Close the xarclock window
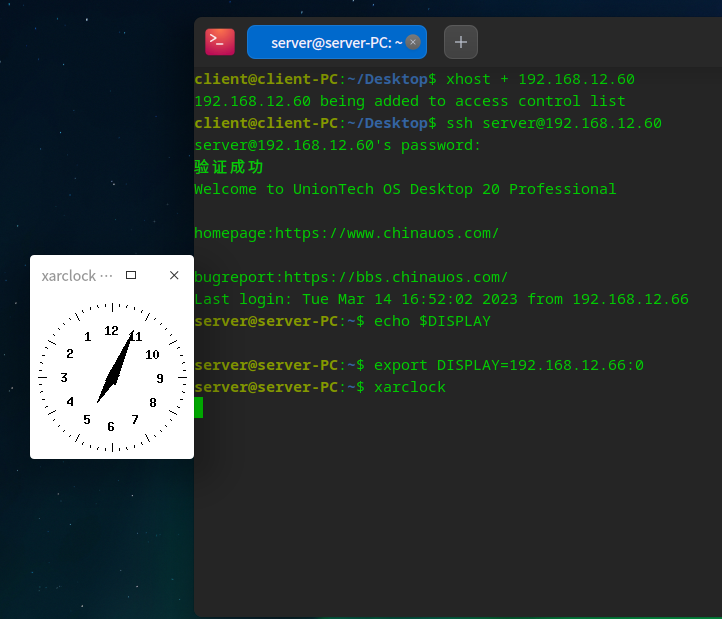The width and height of the screenshot is (722, 619). (174, 275)
